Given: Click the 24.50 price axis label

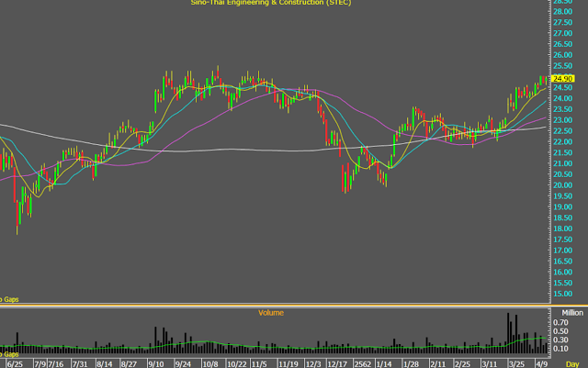Looking at the screenshot, I should pos(563,88).
